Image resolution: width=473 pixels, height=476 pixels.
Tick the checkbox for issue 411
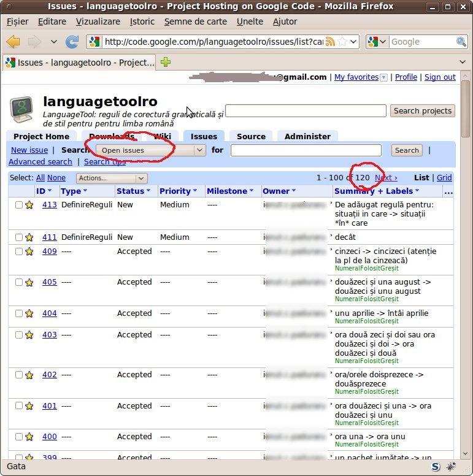pyautogui.click(x=19, y=237)
